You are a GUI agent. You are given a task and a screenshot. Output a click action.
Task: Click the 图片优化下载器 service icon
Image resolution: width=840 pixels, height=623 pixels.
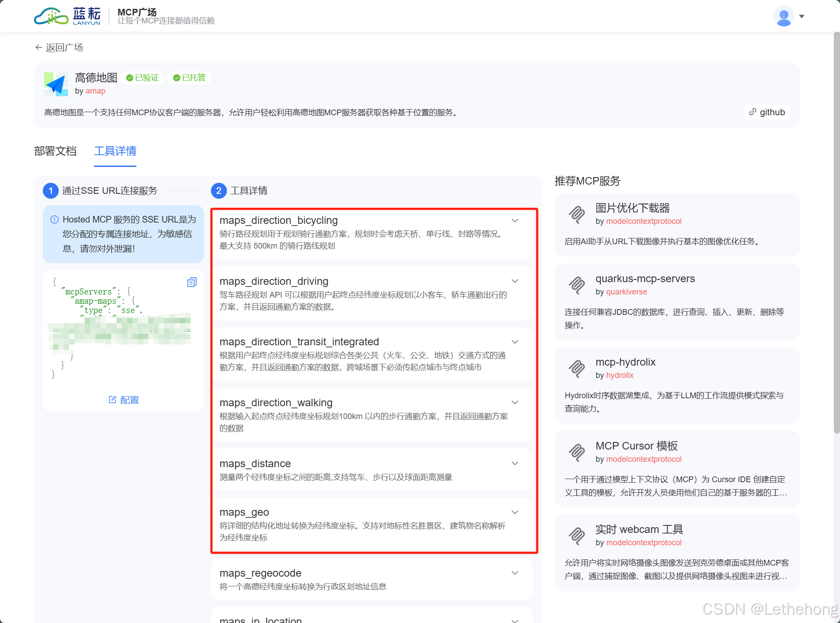[x=576, y=215]
